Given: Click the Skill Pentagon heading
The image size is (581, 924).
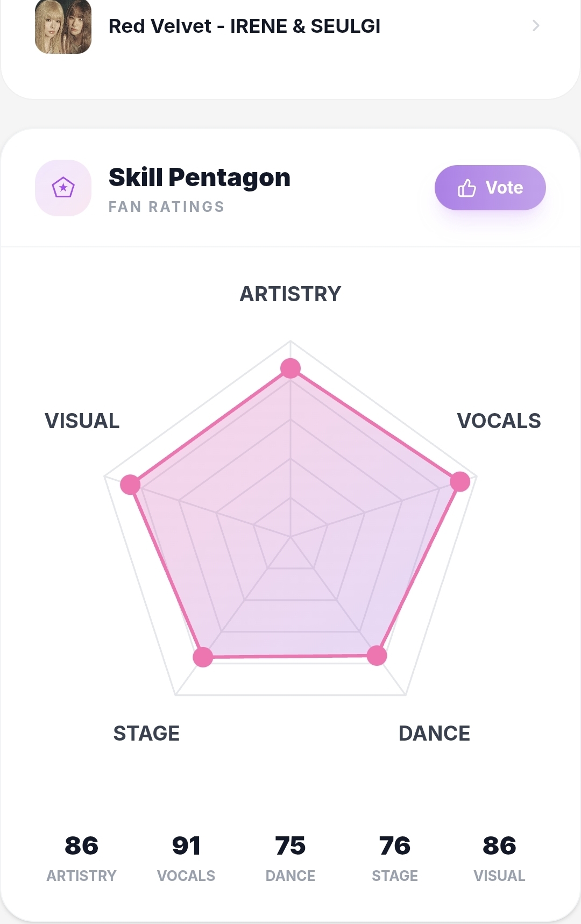Looking at the screenshot, I should (200, 177).
